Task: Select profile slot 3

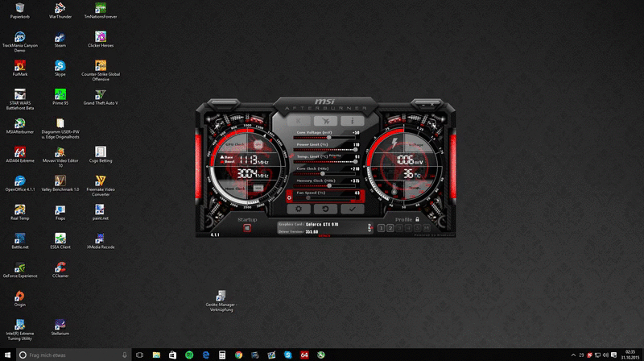Action: pyautogui.click(x=399, y=228)
